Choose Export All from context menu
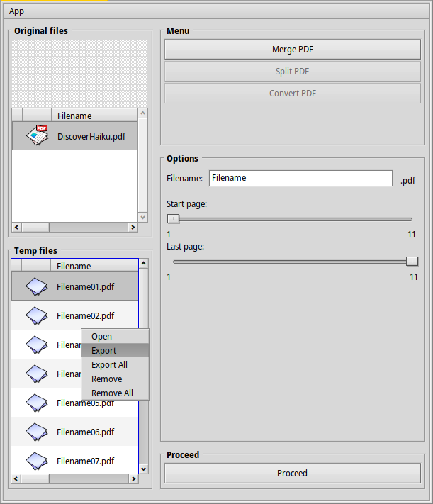The width and height of the screenshot is (433, 504). click(x=109, y=365)
